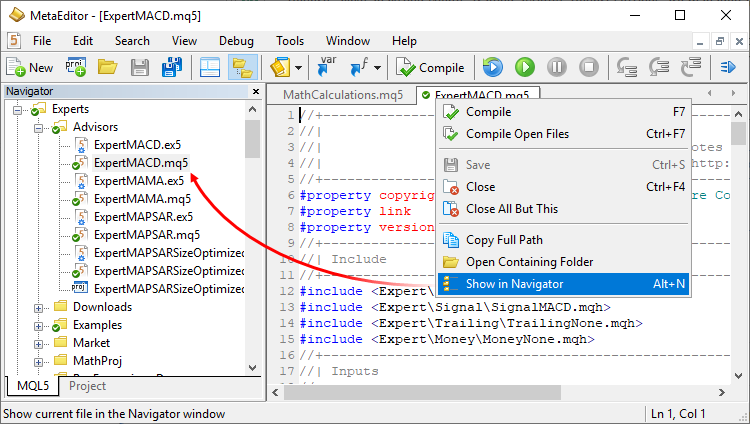This screenshot has height=424, width=750.
Task: Collapse the Experts folder in Navigator
Action: pyautogui.click(x=21, y=110)
